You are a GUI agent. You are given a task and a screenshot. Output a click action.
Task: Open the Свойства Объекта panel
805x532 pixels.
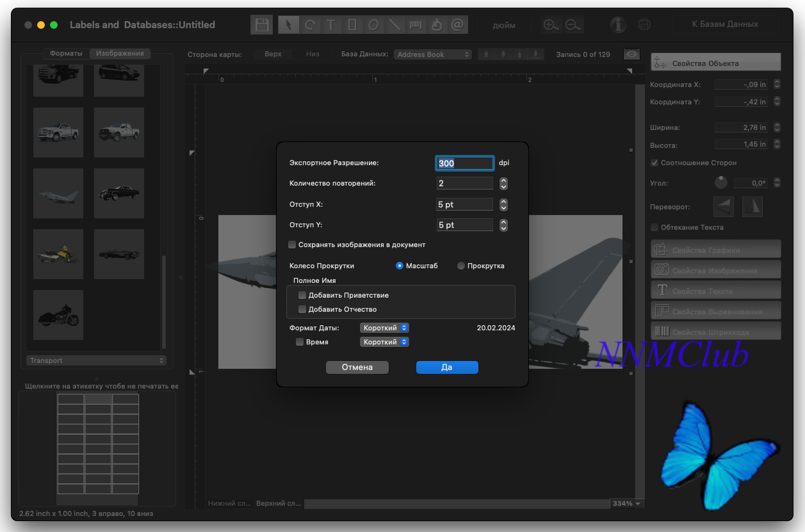click(x=716, y=62)
